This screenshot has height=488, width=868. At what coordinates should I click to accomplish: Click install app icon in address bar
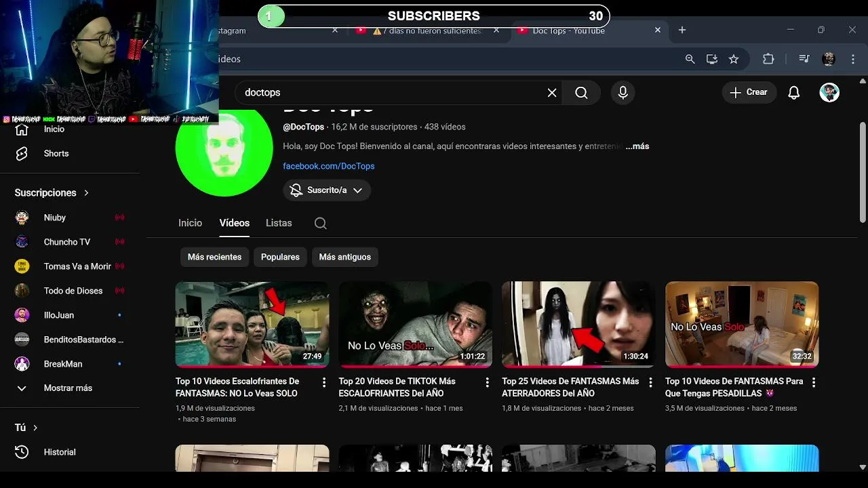tap(712, 59)
